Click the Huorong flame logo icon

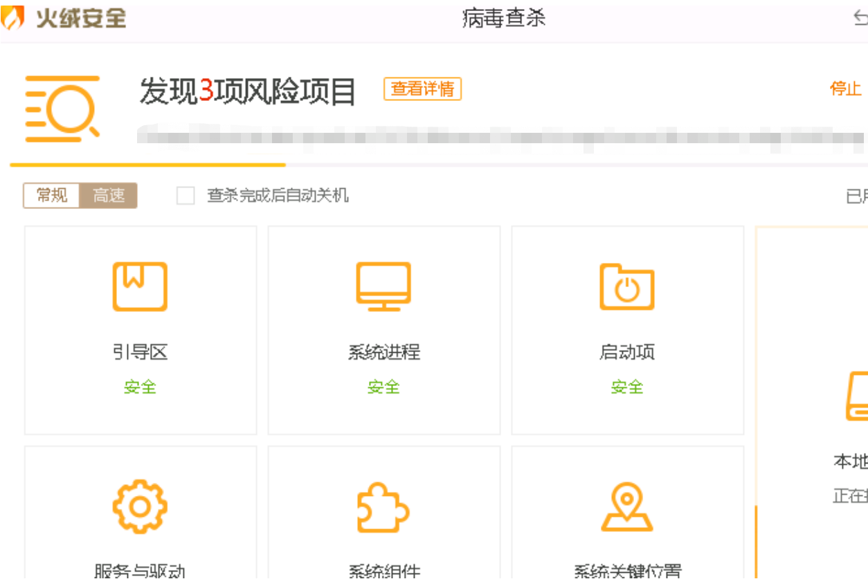click(x=12, y=18)
